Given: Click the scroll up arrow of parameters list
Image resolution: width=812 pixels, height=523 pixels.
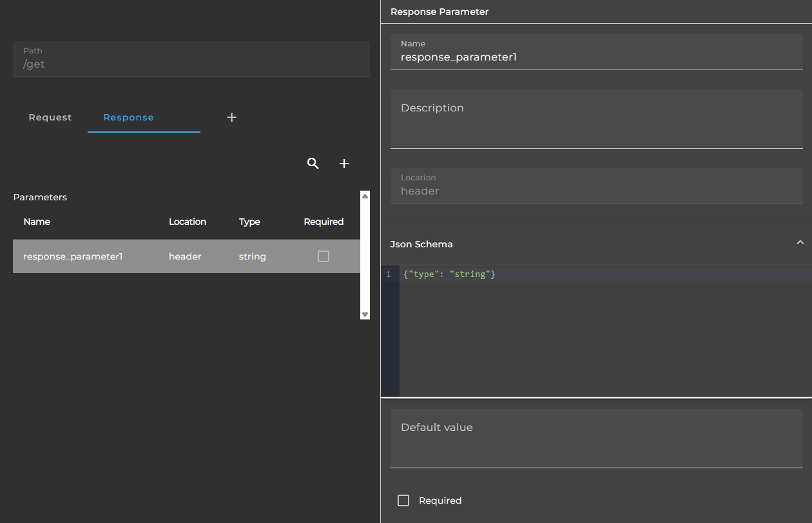Looking at the screenshot, I should [x=365, y=196].
